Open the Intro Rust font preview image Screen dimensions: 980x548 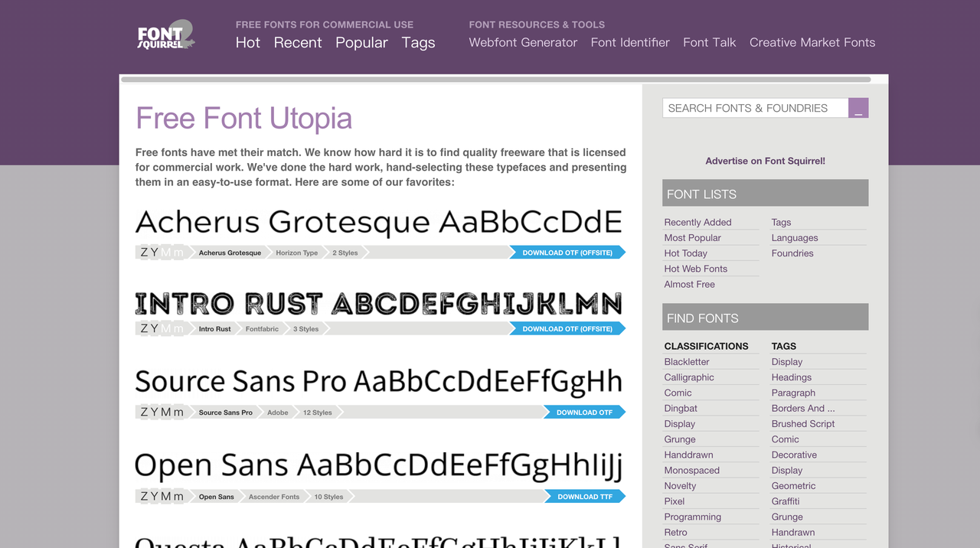pyautogui.click(x=379, y=304)
